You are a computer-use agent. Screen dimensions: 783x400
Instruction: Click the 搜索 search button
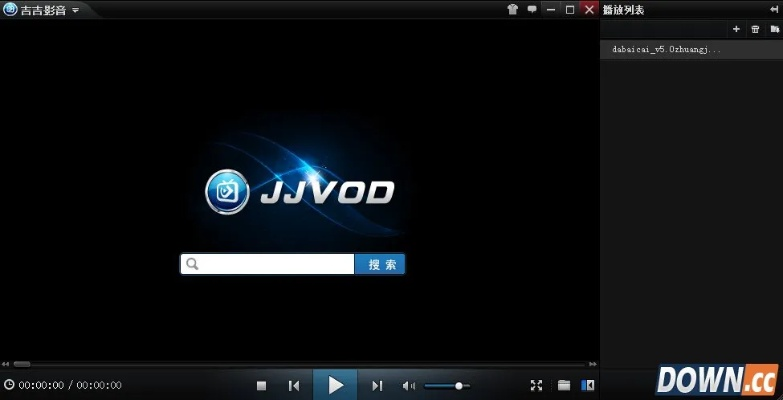tap(381, 264)
